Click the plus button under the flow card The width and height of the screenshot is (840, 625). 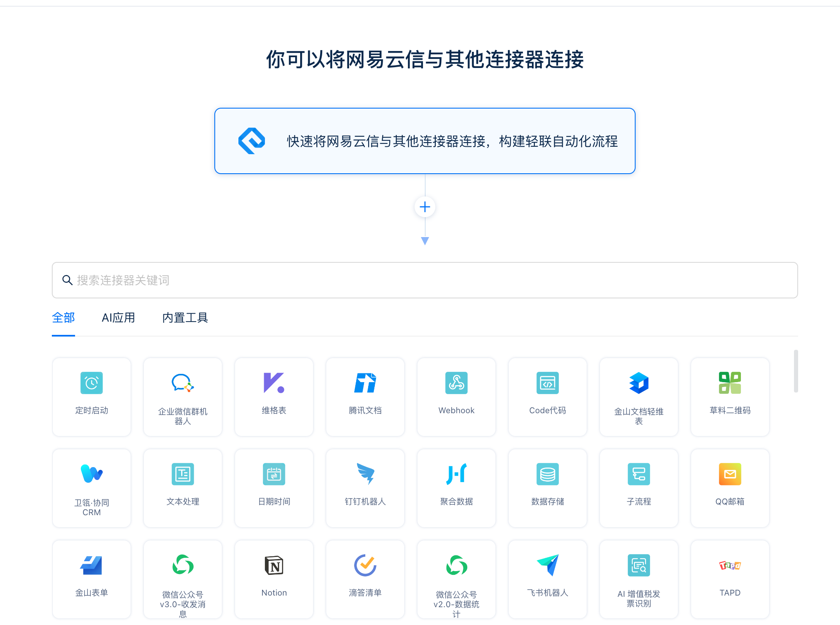pyautogui.click(x=425, y=207)
